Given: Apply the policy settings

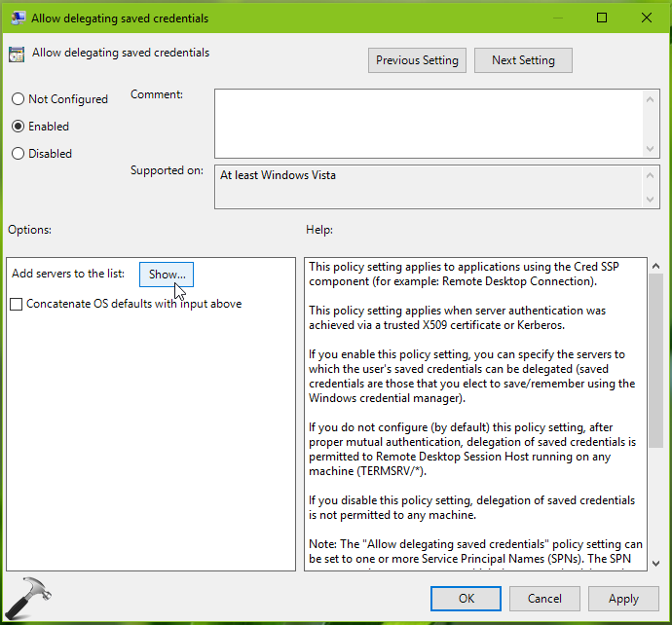Looking at the screenshot, I should [x=623, y=599].
